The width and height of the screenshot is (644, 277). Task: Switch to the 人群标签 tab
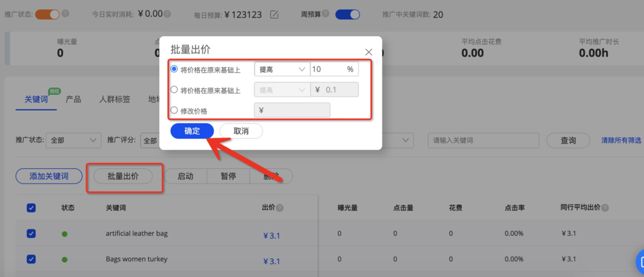point(115,99)
